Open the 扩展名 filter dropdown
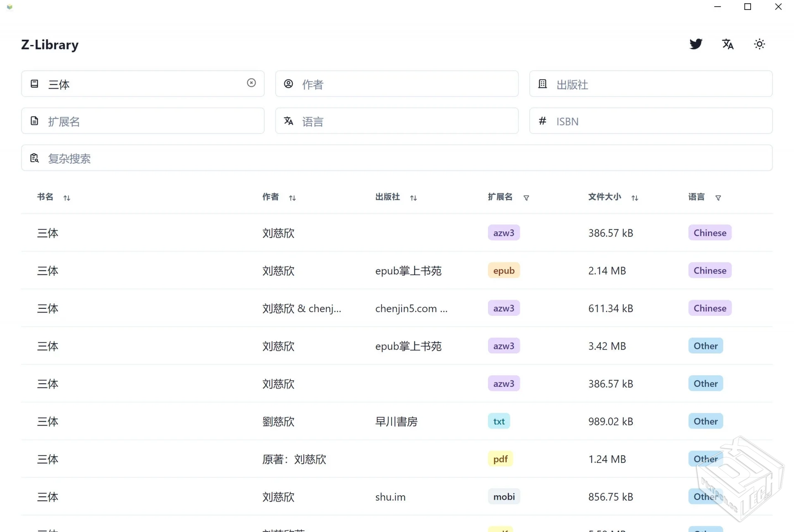 point(526,198)
